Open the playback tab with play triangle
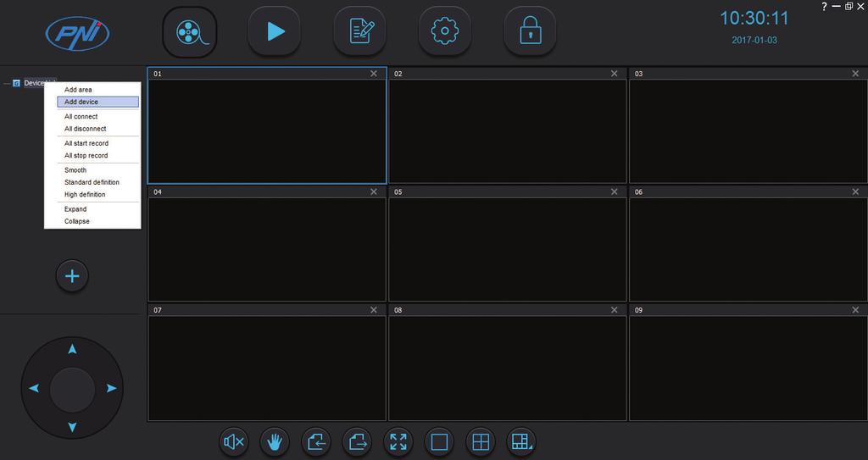Viewport: 868px width, 460px height. click(275, 31)
